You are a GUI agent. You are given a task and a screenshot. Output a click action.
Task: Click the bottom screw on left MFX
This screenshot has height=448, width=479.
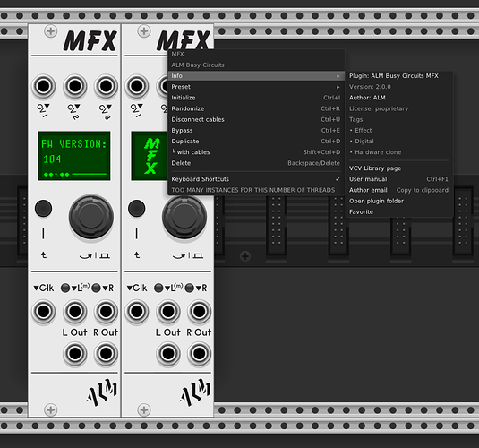point(51,409)
